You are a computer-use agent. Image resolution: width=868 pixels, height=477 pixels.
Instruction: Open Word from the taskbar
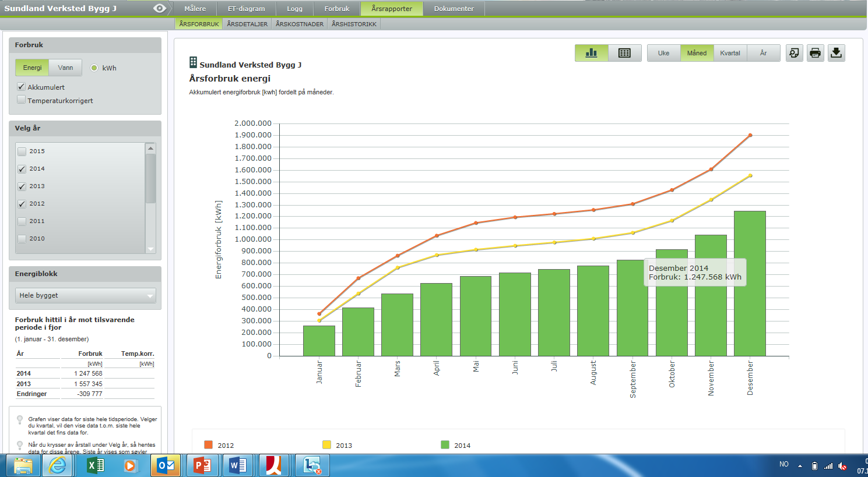tap(238, 466)
